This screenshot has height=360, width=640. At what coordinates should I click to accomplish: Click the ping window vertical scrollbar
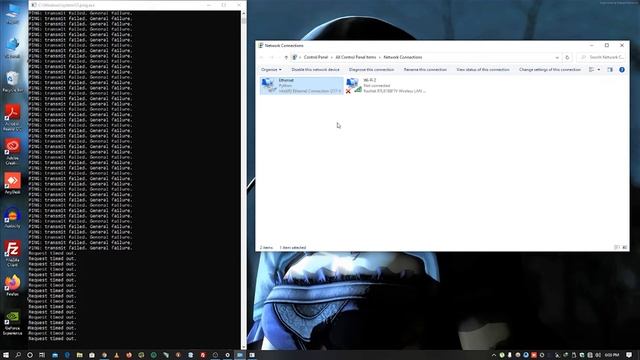244,180
